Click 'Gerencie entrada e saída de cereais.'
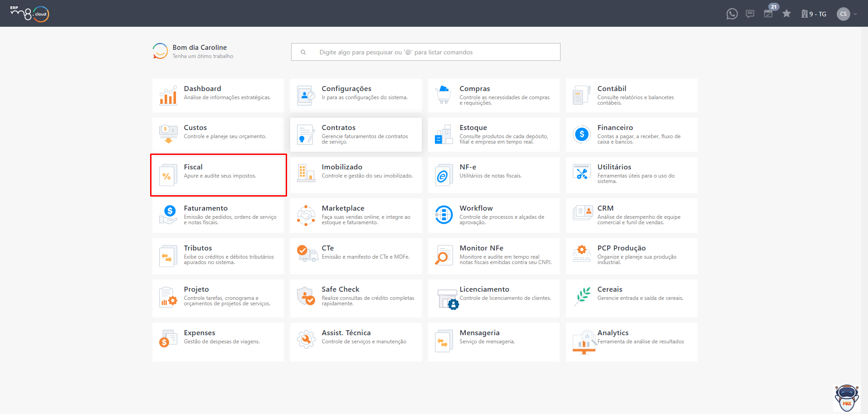 pyautogui.click(x=640, y=298)
